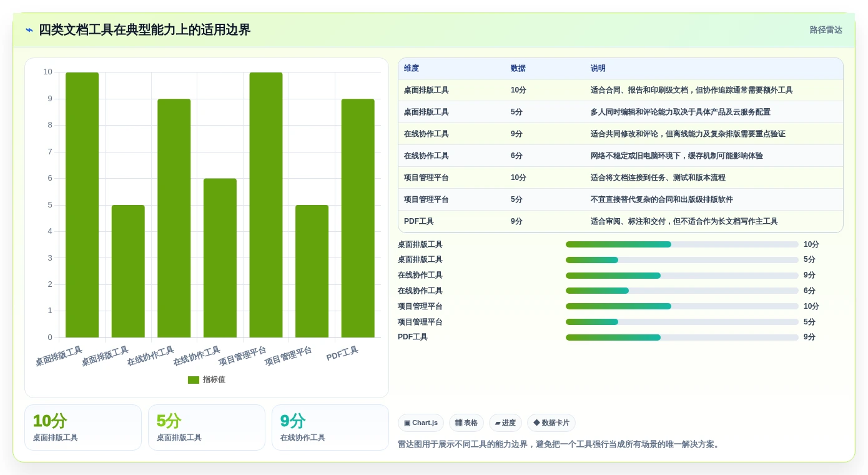Sort by the 维度 column header
The width and height of the screenshot is (868, 475).
[412, 69]
